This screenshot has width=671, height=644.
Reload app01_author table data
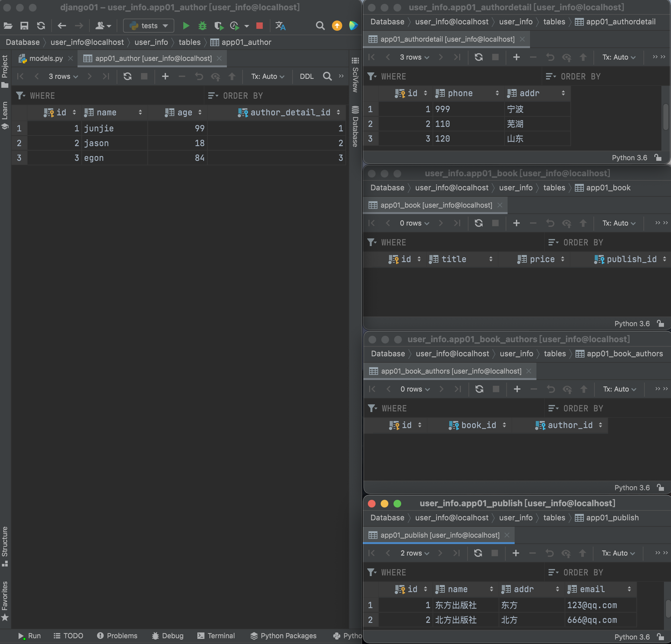[127, 76]
